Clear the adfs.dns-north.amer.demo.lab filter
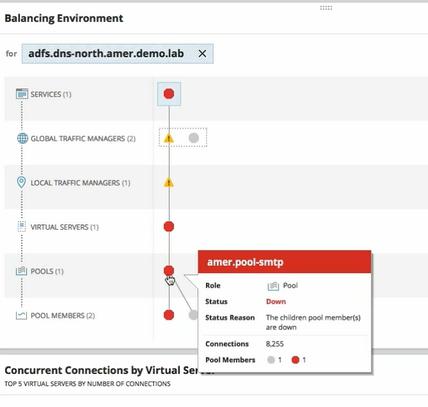428x407 pixels. click(202, 53)
